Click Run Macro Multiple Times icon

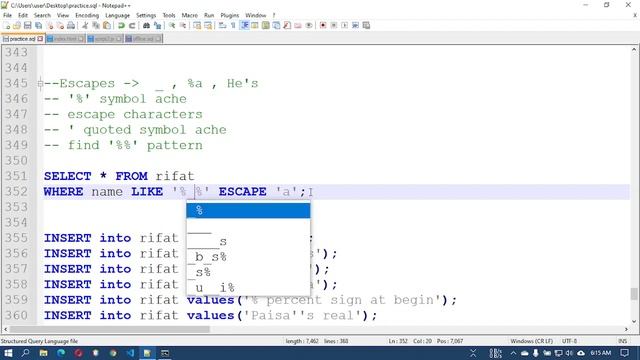356,25
